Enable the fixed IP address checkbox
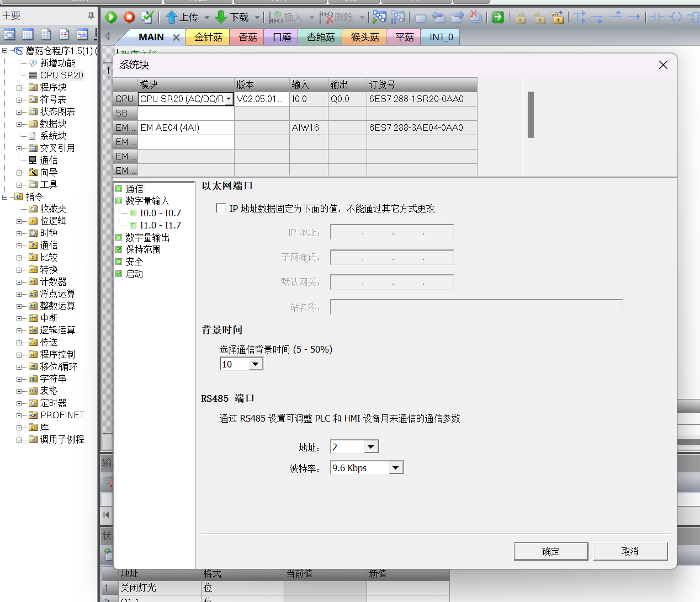The width and height of the screenshot is (700, 602). [221, 208]
